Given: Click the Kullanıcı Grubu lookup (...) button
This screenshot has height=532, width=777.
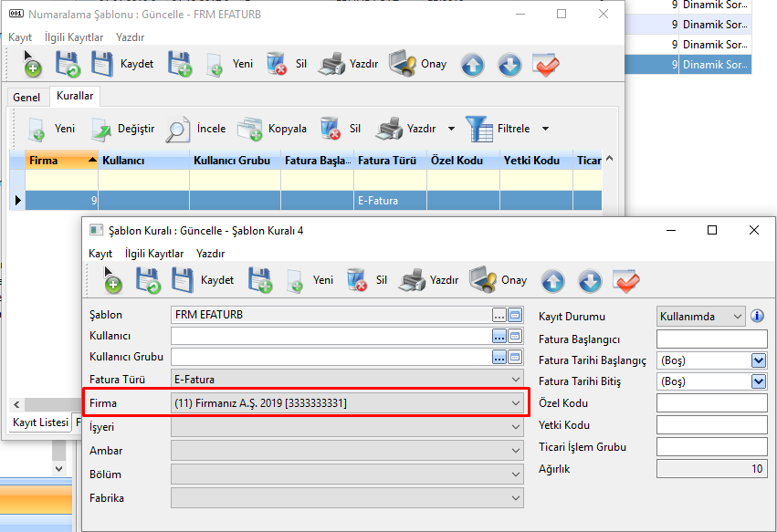Looking at the screenshot, I should [x=499, y=357].
